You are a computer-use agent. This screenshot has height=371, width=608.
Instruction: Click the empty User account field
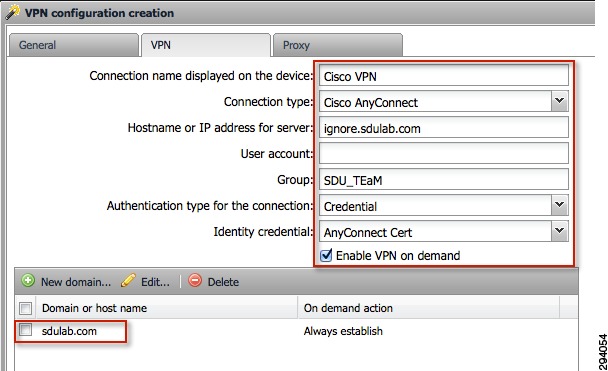point(444,153)
